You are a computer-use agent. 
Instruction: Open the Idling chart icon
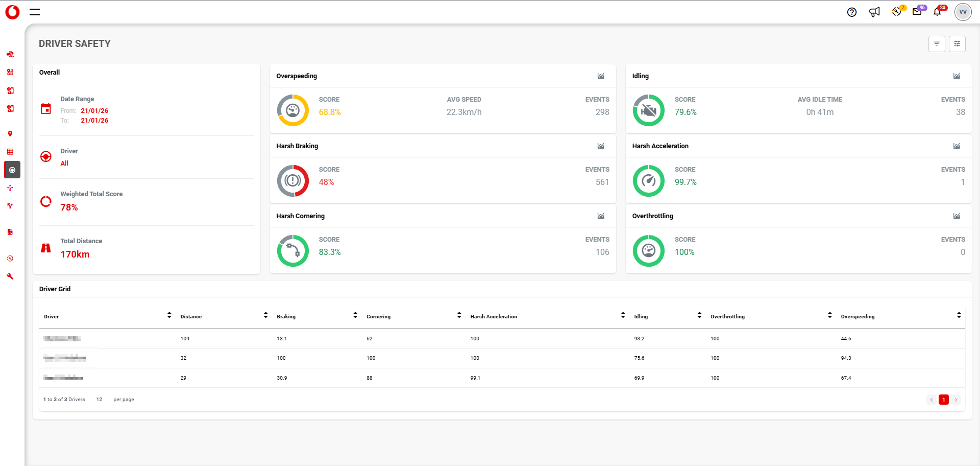(957, 76)
